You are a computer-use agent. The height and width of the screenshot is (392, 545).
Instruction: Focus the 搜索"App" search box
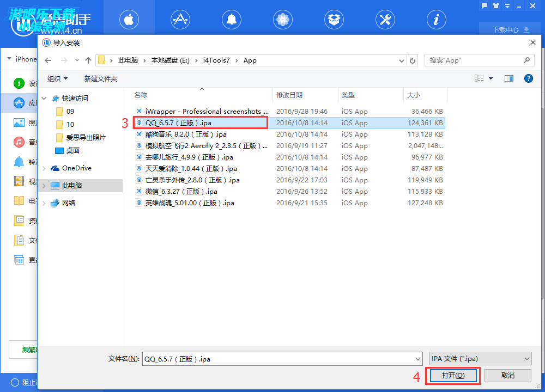[479, 60]
